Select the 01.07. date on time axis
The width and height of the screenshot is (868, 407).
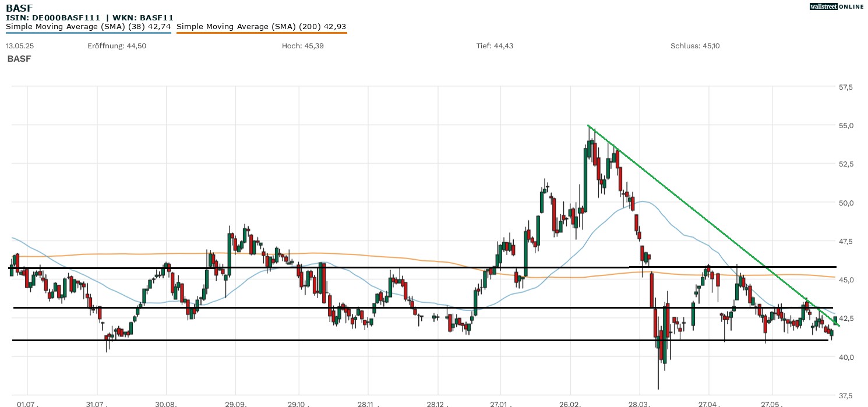click(27, 403)
